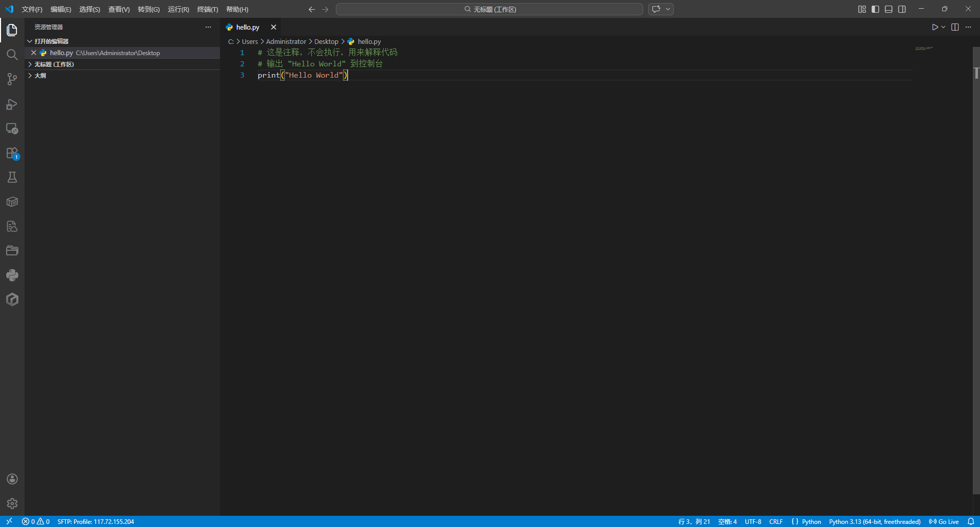The height and width of the screenshot is (527, 980).
Task: Click the Accounts icon
Action: pyautogui.click(x=12, y=479)
